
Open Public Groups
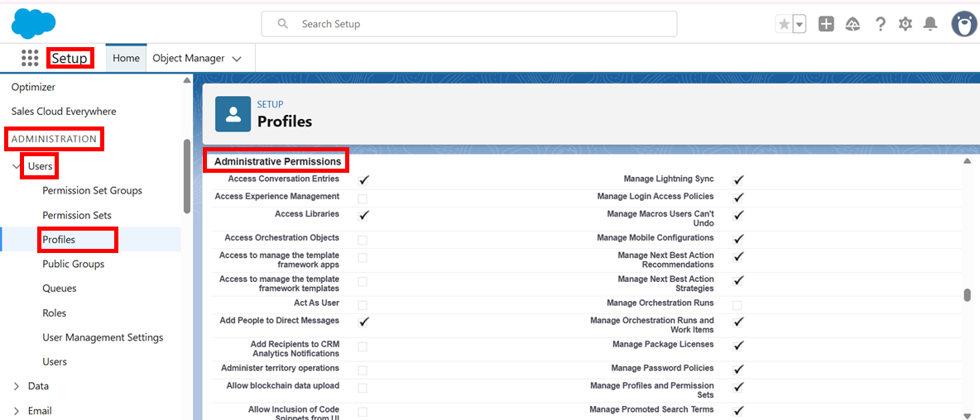click(73, 264)
